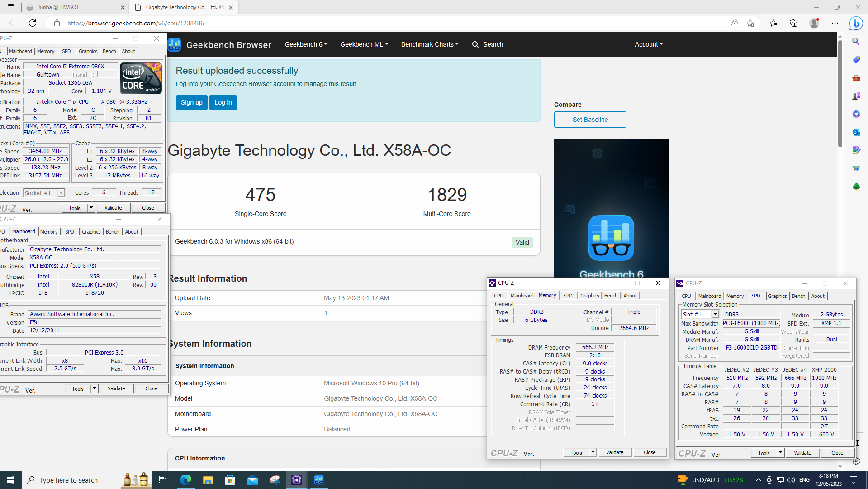The height and width of the screenshot is (489, 868).
Task: Launch Microsoft Edge from taskbar
Action: pyautogui.click(x=185, y=480)
